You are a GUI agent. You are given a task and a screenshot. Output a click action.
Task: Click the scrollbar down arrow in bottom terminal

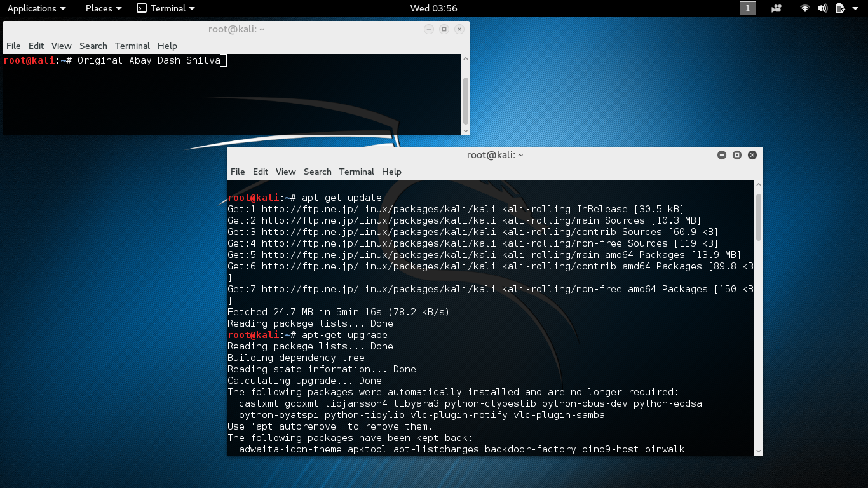click(757, 450)
